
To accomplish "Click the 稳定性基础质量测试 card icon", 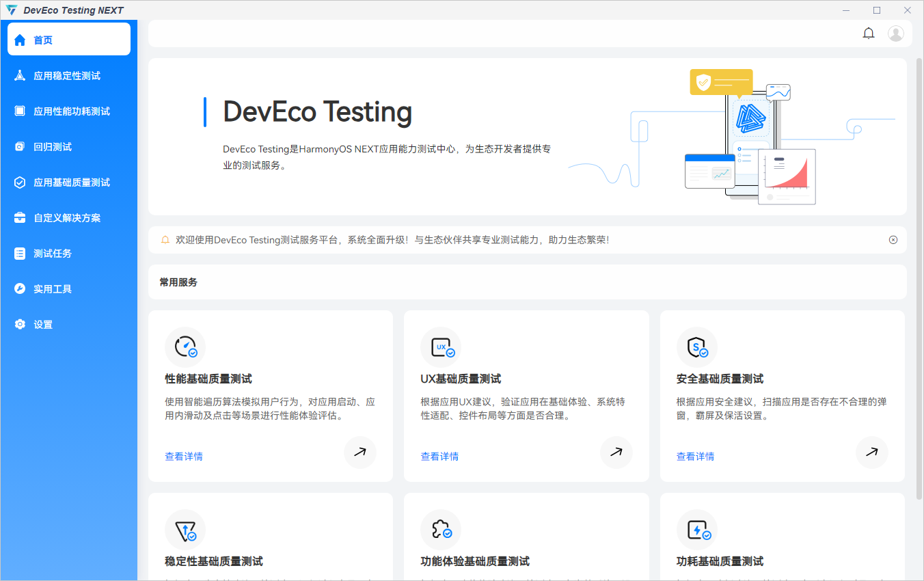I will pyautogui.click(x=185, y=530).
